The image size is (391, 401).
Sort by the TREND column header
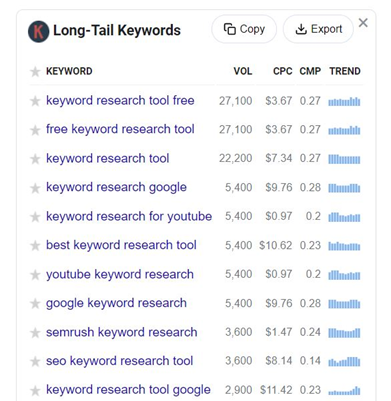[x=345, y=71]
